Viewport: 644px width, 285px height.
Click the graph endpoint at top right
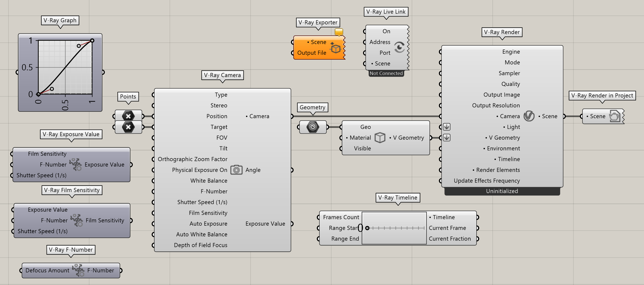click(x=92, y=40)
